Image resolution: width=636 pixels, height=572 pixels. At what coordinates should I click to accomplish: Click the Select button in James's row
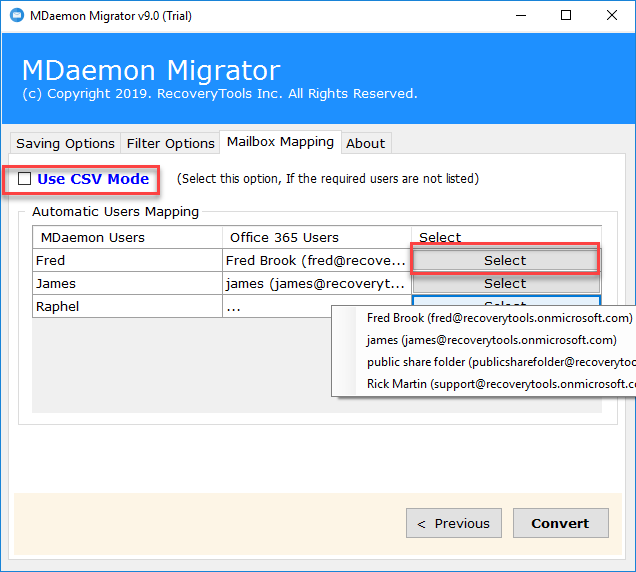pyautogui.click(x=505, y=283)
